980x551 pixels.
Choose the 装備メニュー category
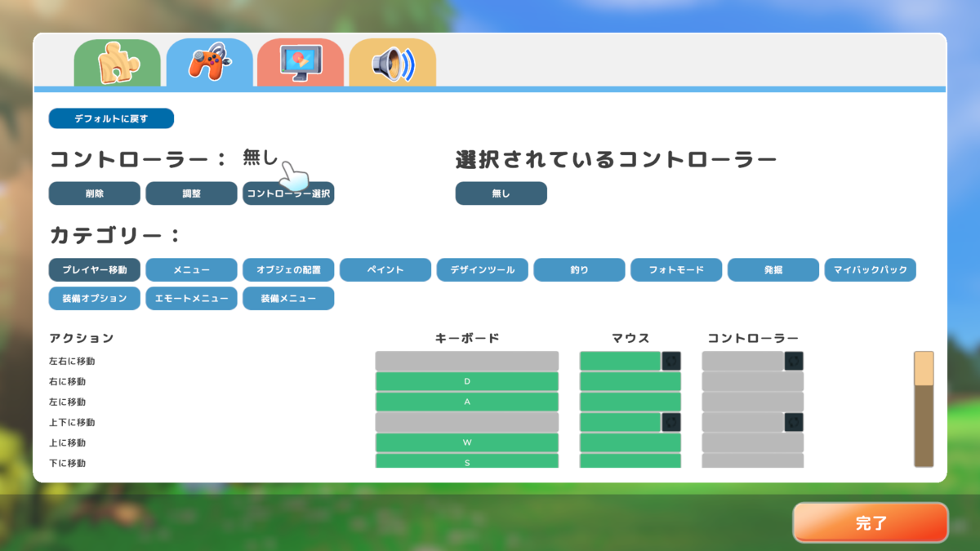pyautogui.click(x=288, y=299)
